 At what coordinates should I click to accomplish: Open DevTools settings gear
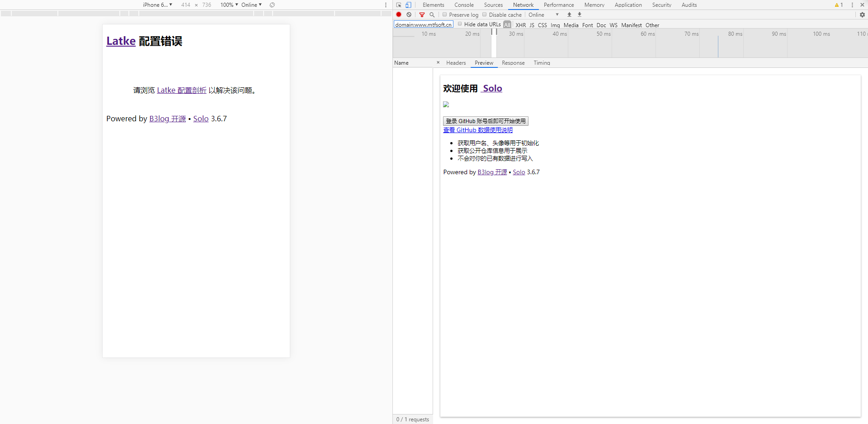pos(862,14)
